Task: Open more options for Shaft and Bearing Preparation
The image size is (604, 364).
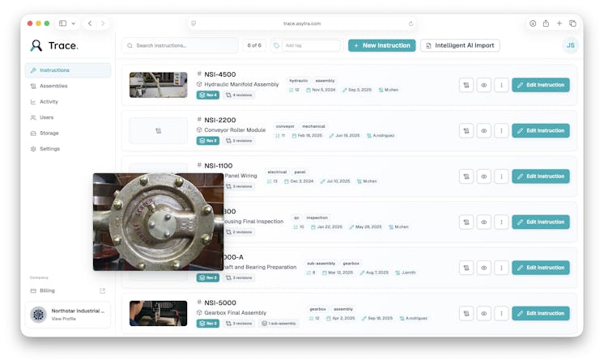Action: point(501,268)
